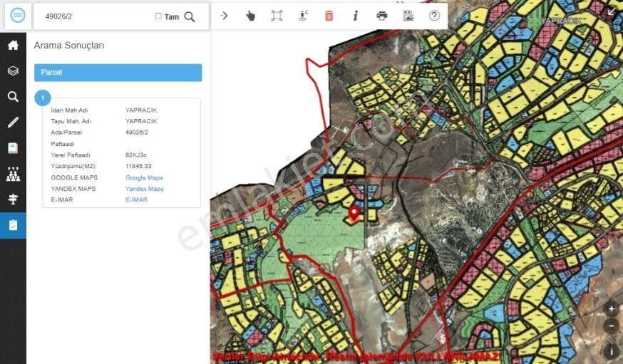Viewport: 623px width, 364px height.
Task: Select the Parsel results tab
Action: tap(118, 73)
